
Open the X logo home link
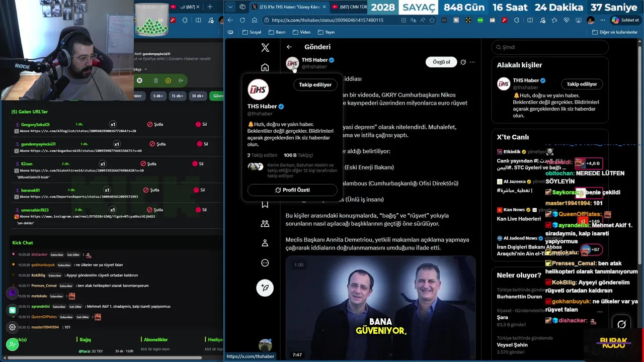click(265, 48)
